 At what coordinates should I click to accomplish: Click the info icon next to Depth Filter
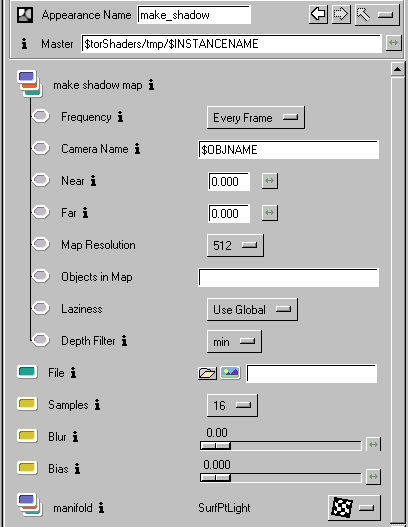[124, 341]
